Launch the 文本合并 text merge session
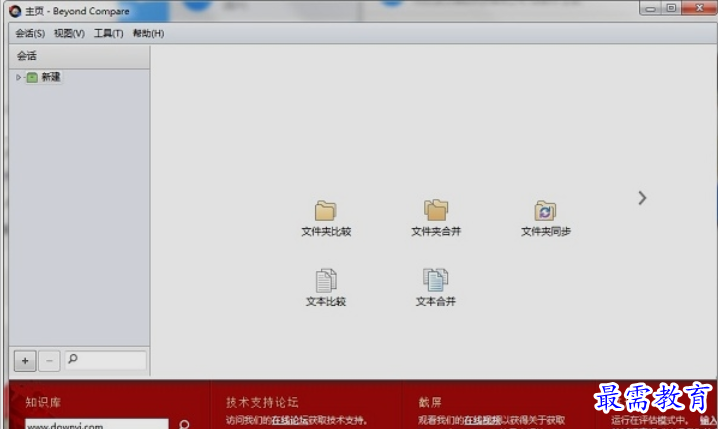Image resolution: width=718 pixels, height=429 pixels. [435, 288]
